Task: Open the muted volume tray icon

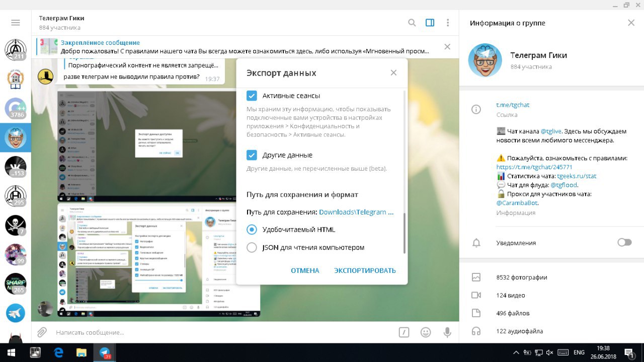Action: 550,352
